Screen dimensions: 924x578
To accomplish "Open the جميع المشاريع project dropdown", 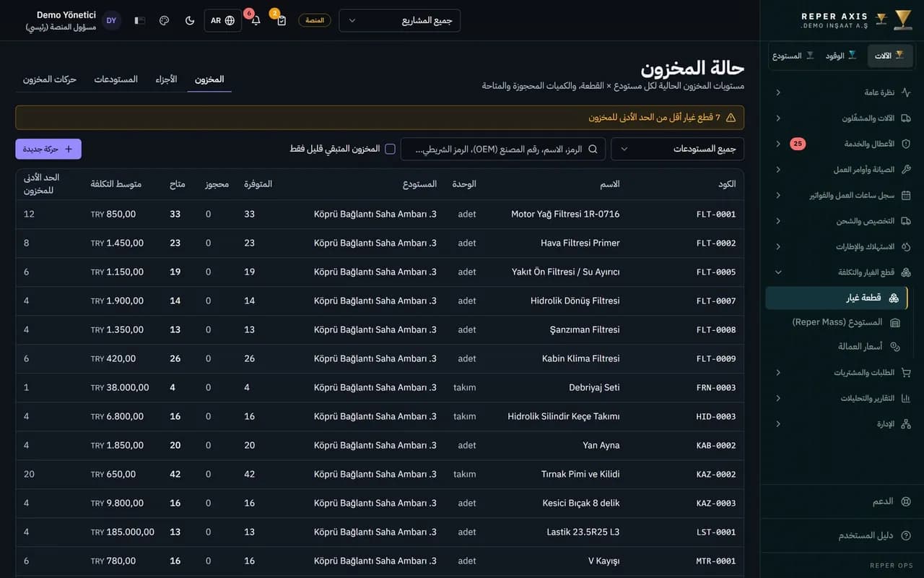I will pos(400,20).
